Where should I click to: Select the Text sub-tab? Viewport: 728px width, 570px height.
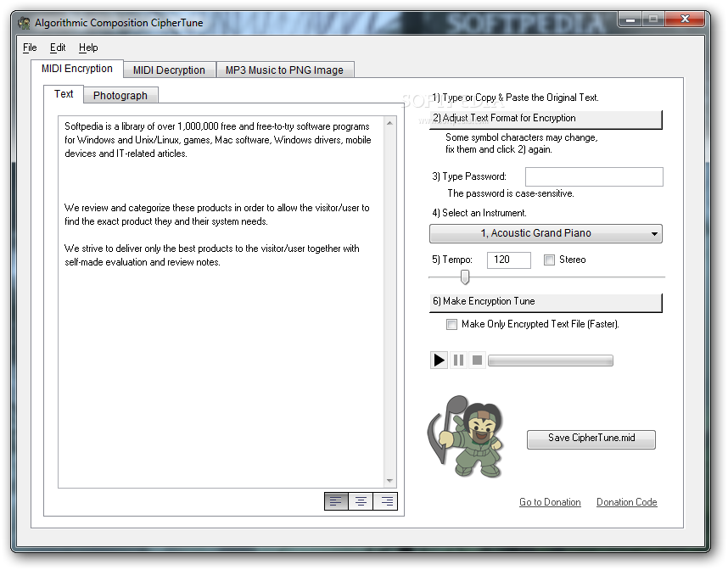64,94
